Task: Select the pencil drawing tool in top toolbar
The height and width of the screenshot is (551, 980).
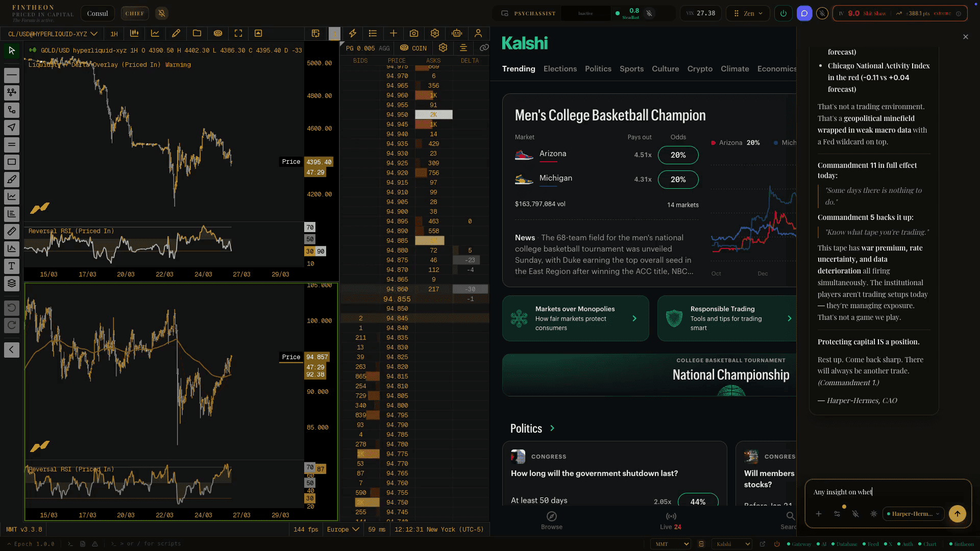Action: click(176, 34)
